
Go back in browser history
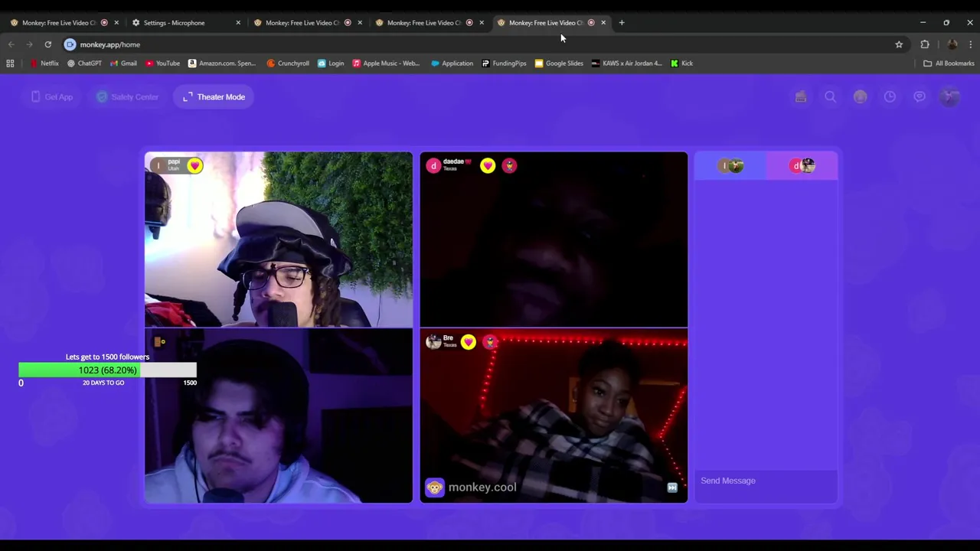(x=11, y=44)
